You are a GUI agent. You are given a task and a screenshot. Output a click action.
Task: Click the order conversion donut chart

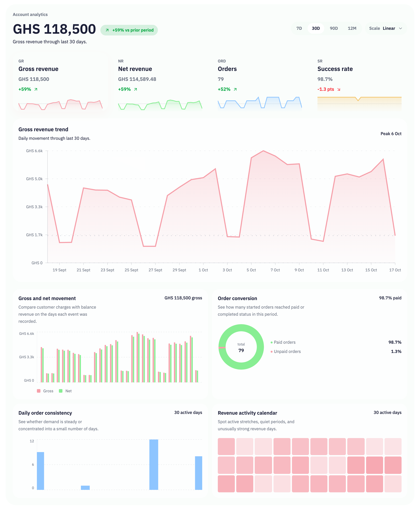(x=241, y=347)
